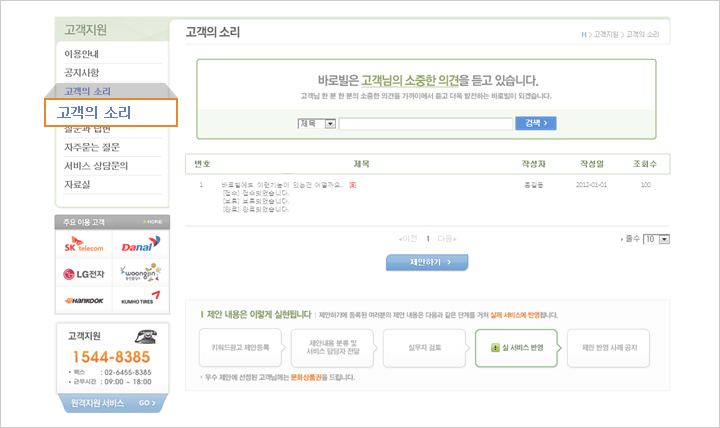Open the Kumho Tires logo
This screenshot has width=720, height=428.
pyautogui.click(x=138, y=299)
